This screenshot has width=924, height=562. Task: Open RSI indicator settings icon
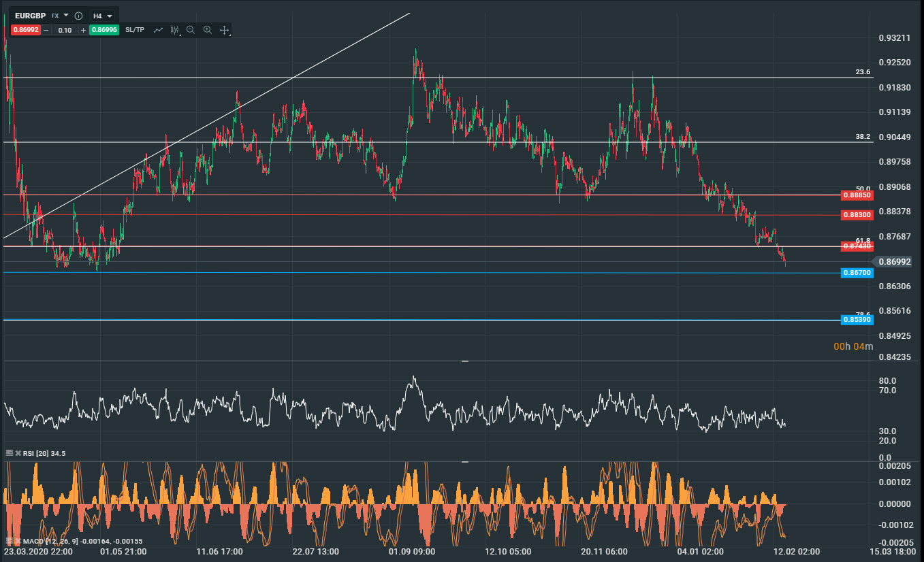pos(9,453)
